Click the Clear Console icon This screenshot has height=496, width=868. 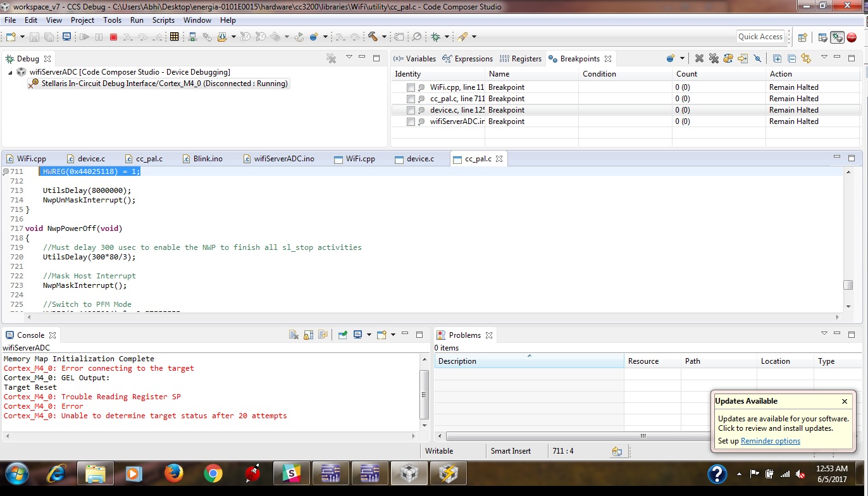click(294, 335)
